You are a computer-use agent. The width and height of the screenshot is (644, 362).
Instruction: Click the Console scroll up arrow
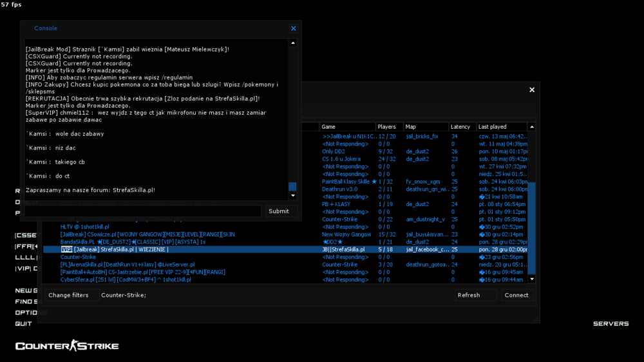click(x=293, y=43)
